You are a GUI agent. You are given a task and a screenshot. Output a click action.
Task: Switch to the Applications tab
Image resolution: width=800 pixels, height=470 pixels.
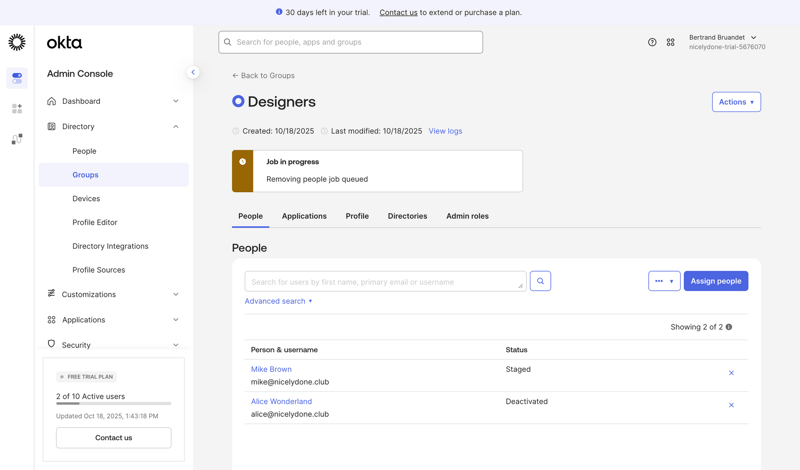[x=304, y=216]
